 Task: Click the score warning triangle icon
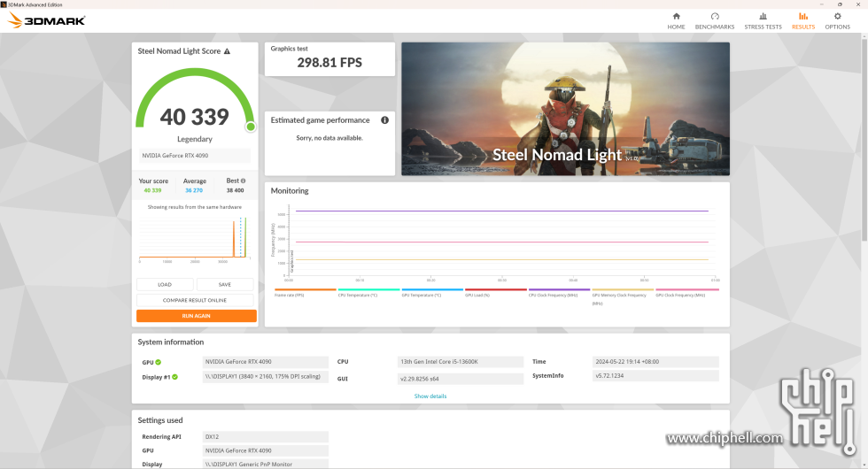tap(227, 51)
